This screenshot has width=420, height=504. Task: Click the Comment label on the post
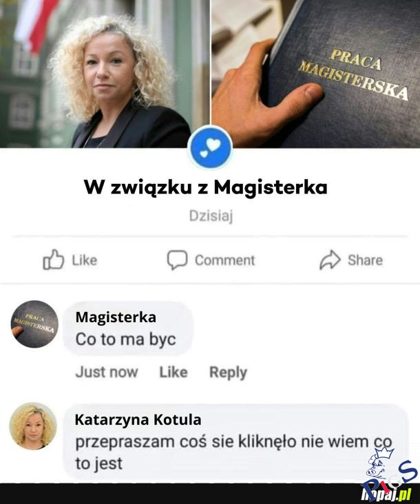coord(225,260)
